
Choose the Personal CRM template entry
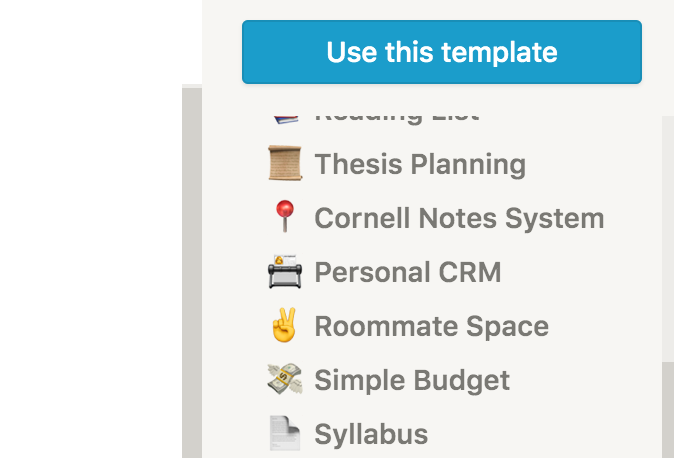407,272
